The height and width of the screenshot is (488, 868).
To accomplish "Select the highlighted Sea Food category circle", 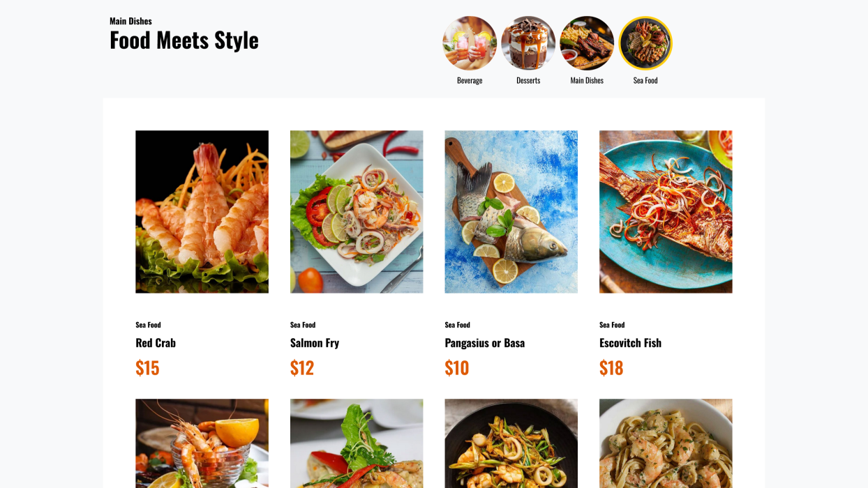I will [645, 43].
